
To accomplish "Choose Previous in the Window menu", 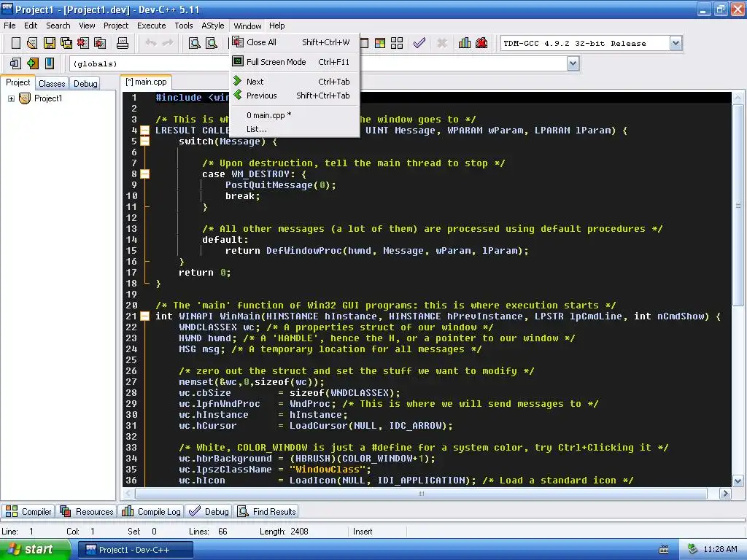I will point(295,96).
